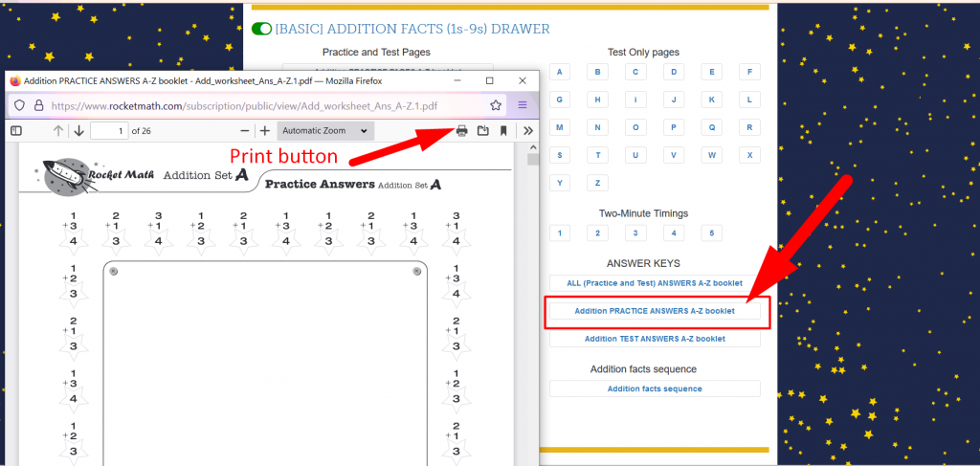Open Test Only page D
980x466 pixels.
click(674, 72)
